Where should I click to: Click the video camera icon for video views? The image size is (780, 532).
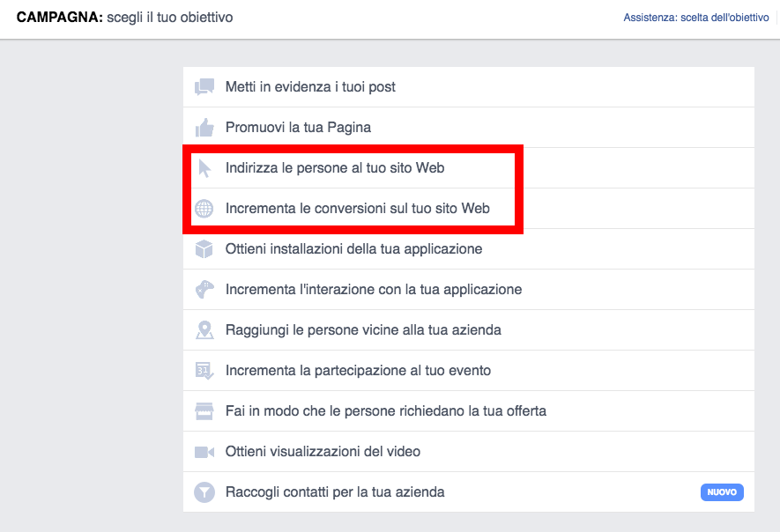[204, 452]
